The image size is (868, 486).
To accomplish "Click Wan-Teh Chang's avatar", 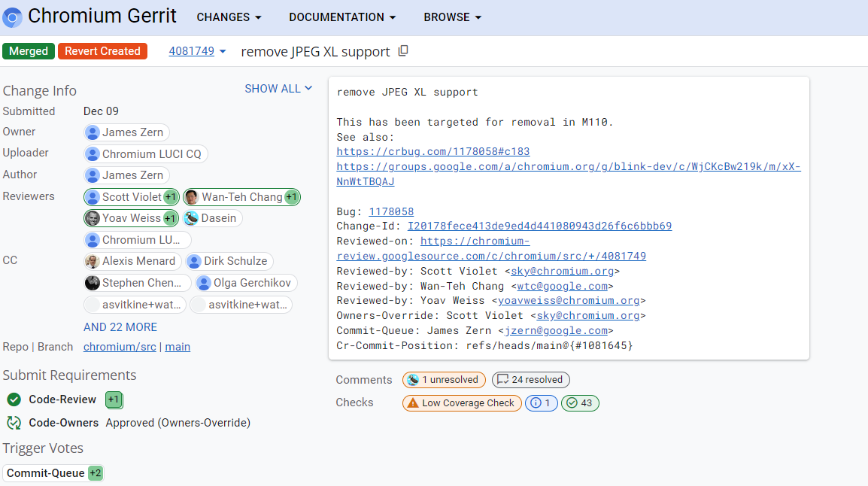I will 193,197.
